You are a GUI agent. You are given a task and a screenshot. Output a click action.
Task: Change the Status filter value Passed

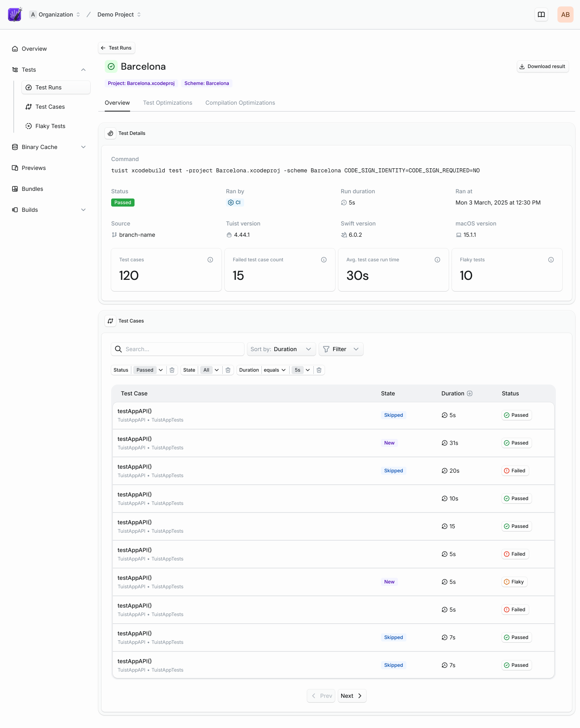[149, 370]
